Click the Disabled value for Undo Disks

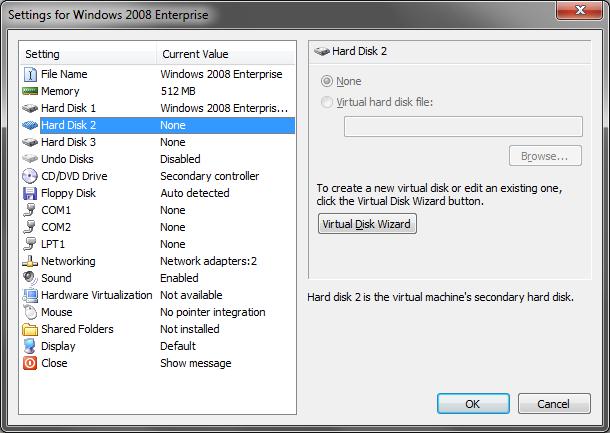pyautogui.click(x=181, y=159)
